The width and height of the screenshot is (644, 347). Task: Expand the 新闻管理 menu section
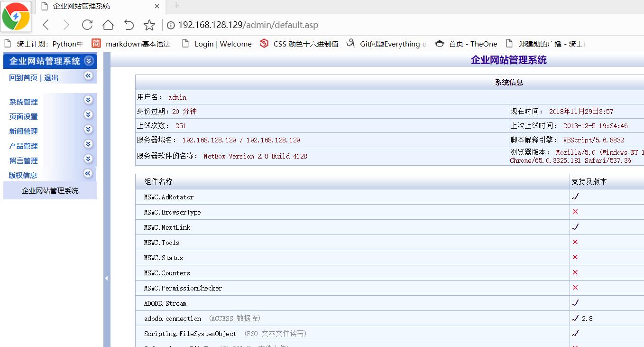pos(88,129)
